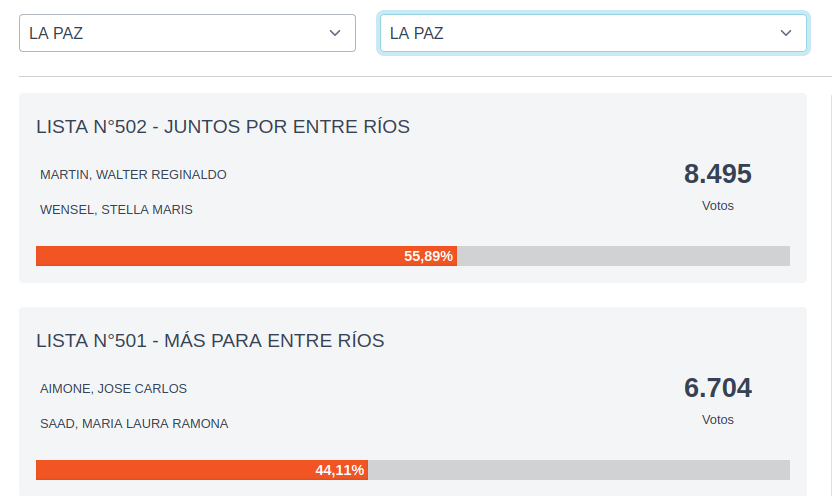Select the Lista N°501 Más para Entre Ríos heading
The height and width of the screenshot is (496, 832).
click(210, 341)
